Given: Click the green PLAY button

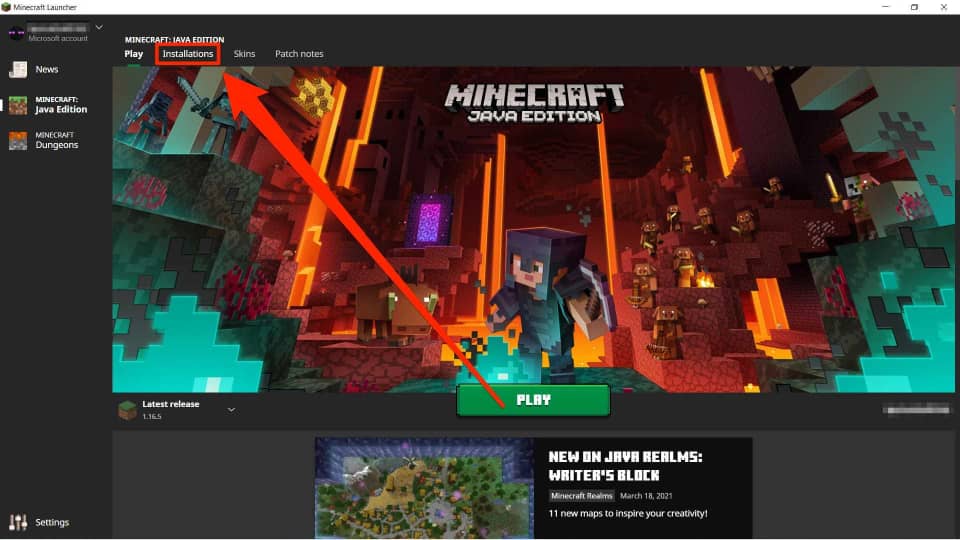Looking at the screenshot, I should click(x=533, y=400).
